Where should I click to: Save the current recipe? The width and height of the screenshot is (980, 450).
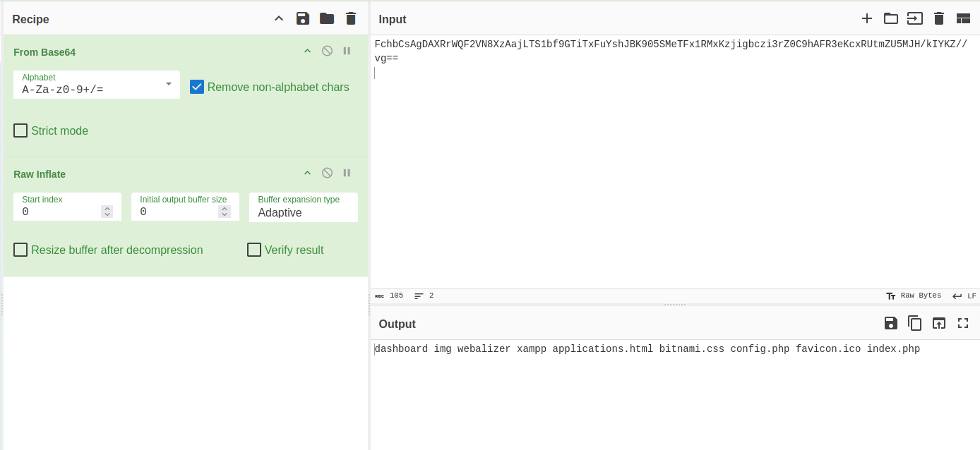click(x=303, y=18)
